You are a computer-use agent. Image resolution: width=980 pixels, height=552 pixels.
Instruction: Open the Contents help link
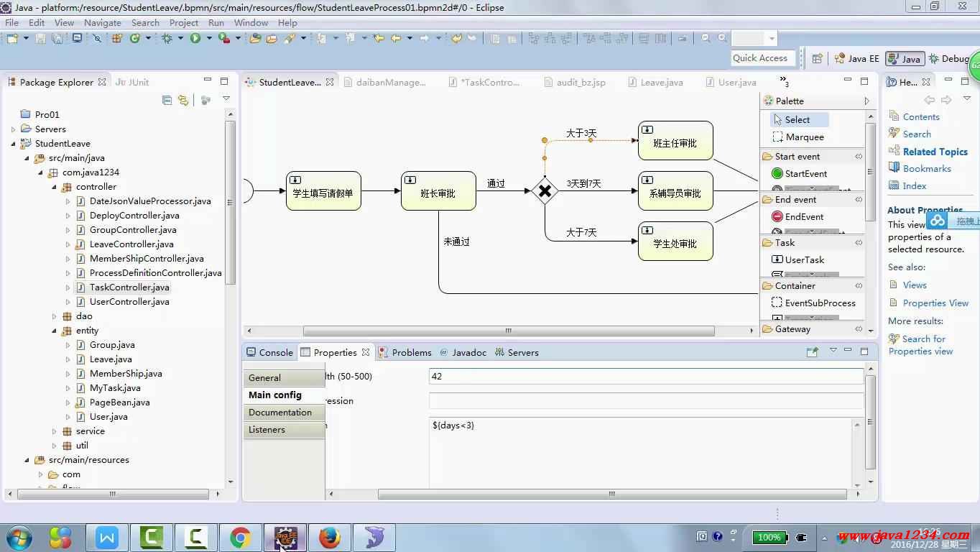[x=921, y=116]
